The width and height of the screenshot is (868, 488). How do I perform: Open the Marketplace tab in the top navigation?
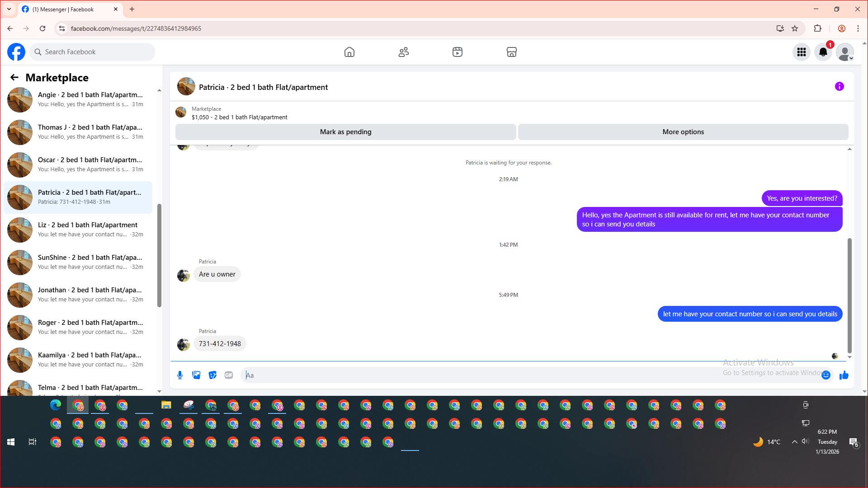coord(511,52)
